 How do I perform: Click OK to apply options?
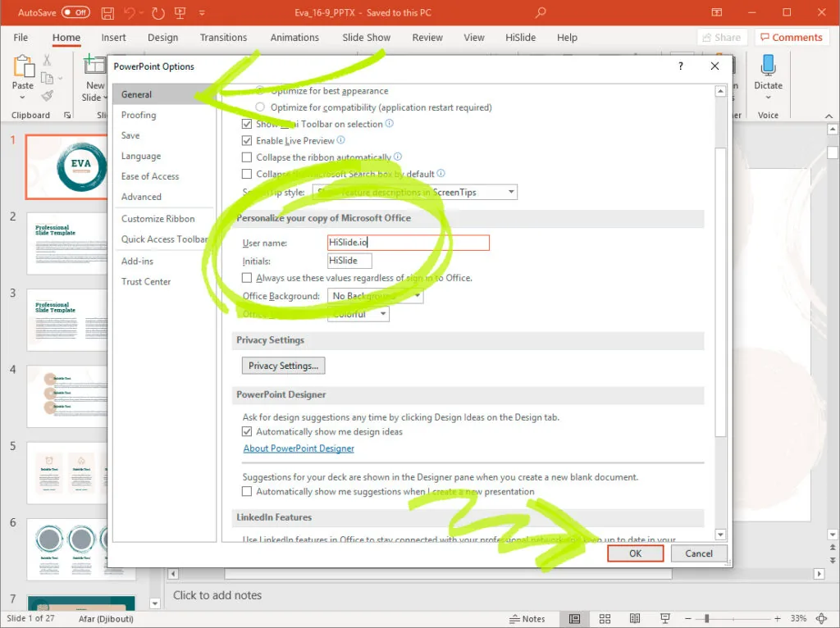(636, 553)
